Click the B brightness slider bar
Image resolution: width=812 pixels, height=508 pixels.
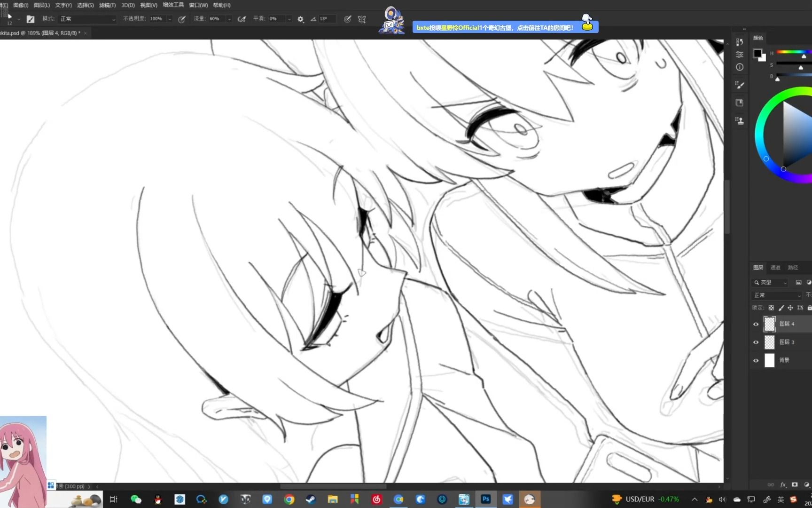[794, 74]
